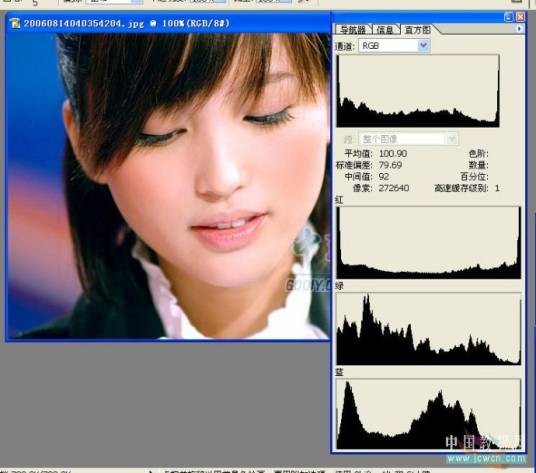Click the document file icon in the title bar

click(x=15, y=23)
